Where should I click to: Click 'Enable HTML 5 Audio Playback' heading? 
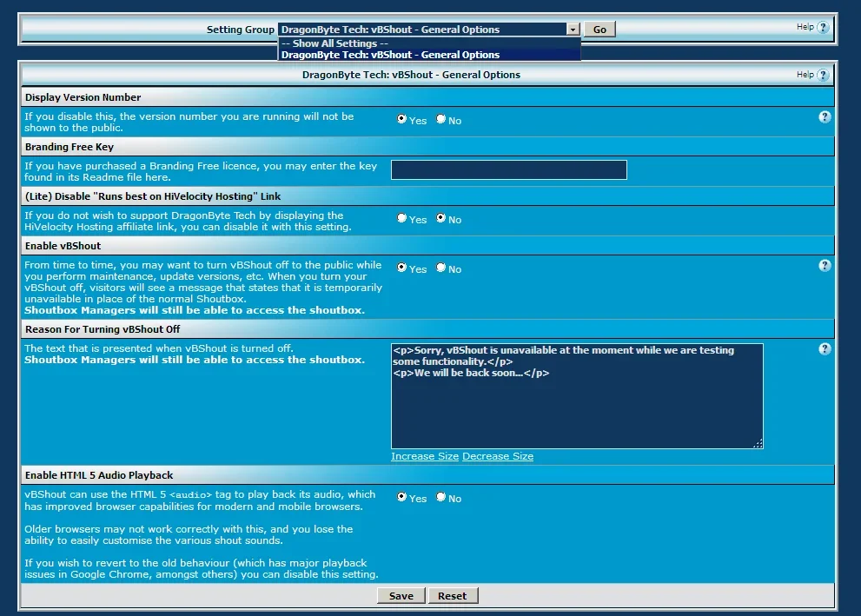click(x=99, y=475)
